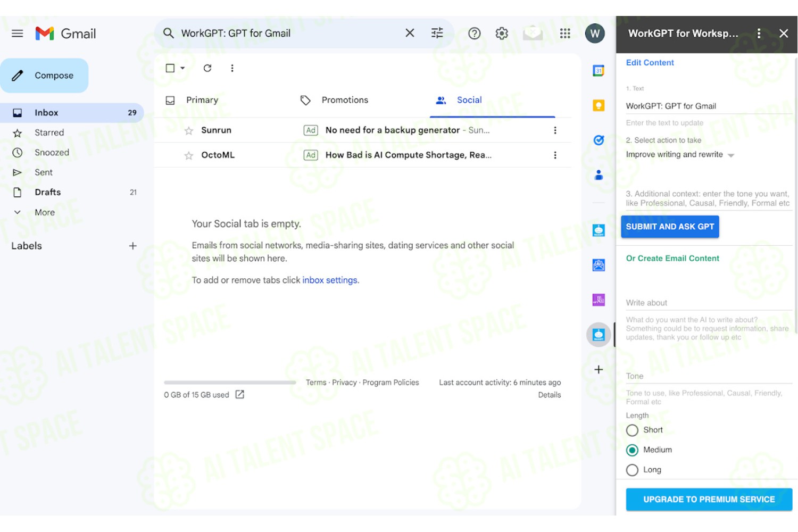Click the Gmail logo
Image resolution: width=798 pixels, height=532 pixels.
coord(65,34)
